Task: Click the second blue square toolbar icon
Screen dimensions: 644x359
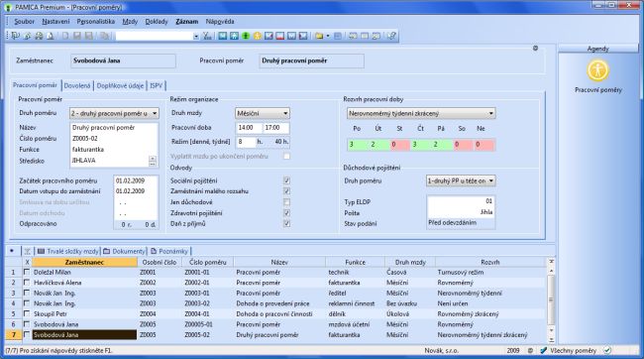Action: (x=234, y=36)
